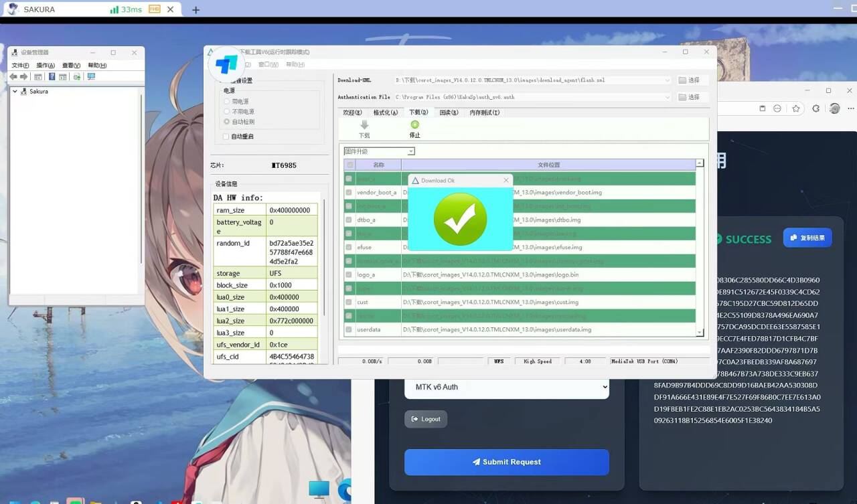
Task: Open the 操作(A) menu in Device Manager
Action: click(x=46, y=66)
